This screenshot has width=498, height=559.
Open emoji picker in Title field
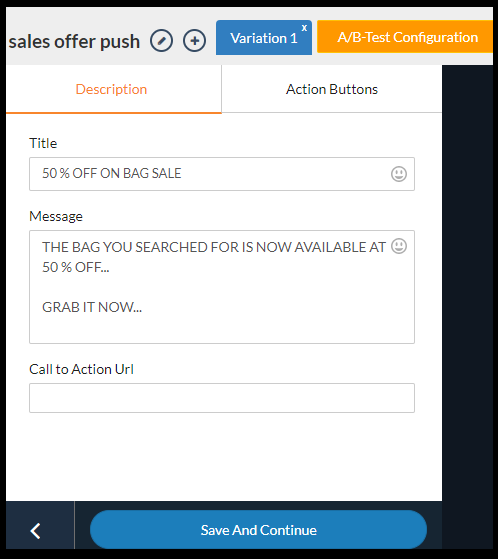[399, 174]
